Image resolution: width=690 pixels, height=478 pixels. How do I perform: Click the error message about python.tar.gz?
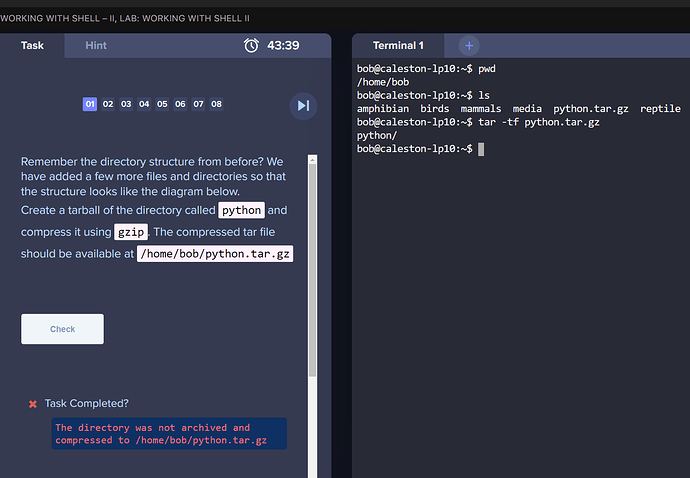click(x=168, y=434)
